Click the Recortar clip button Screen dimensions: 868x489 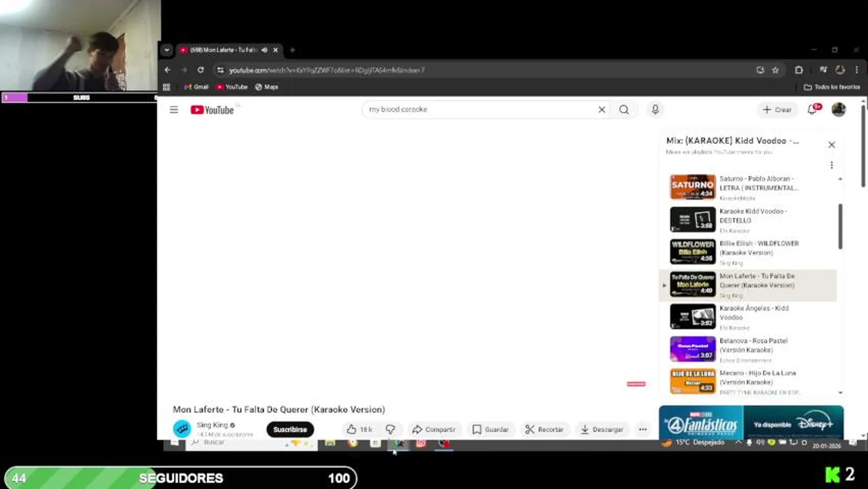(x=544, y=429)
